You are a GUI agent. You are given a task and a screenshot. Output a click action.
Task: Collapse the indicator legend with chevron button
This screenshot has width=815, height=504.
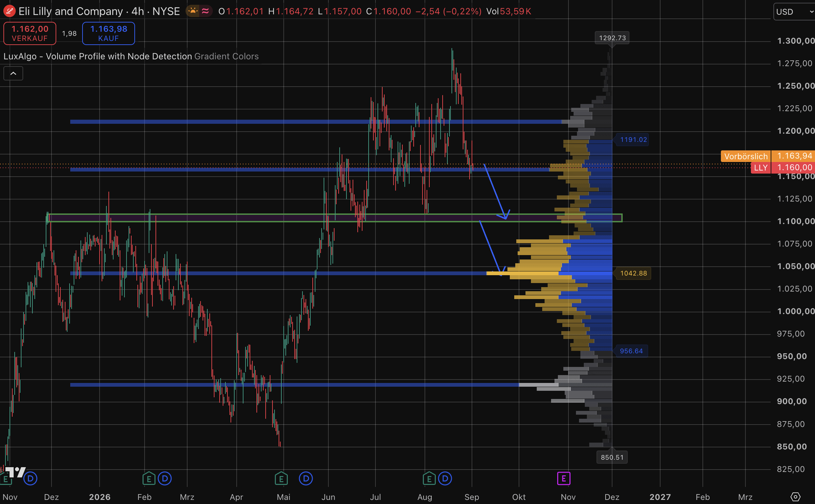click(13, 73)
